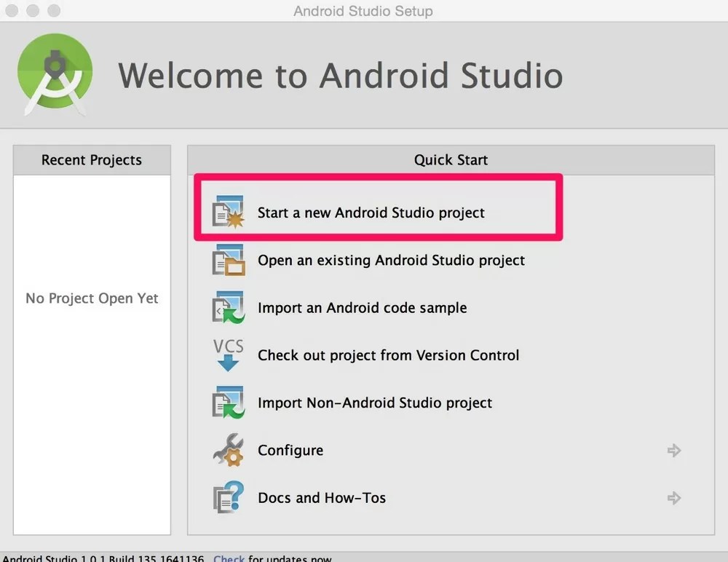Click the Android Studio build version text
The width and height of the screenshot is (728, 562).
103,558
